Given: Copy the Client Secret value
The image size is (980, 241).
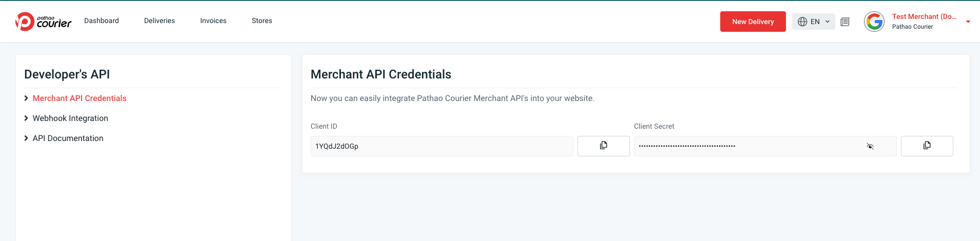Looking at the screenshot, I should [927, 146].
